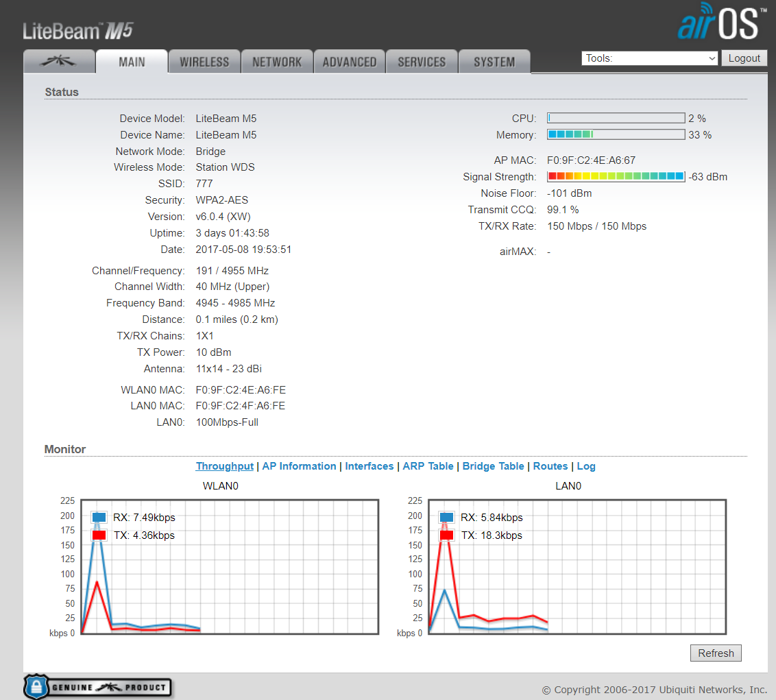Click the Channel Width value 40 MHz (Upper)
The image size is (776, 700).
pos(232,287)
